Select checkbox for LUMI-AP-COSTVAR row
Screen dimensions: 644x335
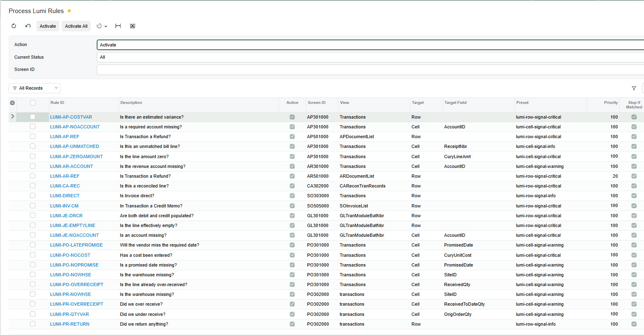(33, 117)
